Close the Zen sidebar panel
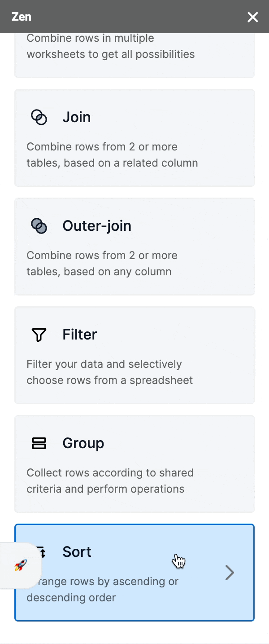Screen dimensions: 269x644 [x=253, y=17]
